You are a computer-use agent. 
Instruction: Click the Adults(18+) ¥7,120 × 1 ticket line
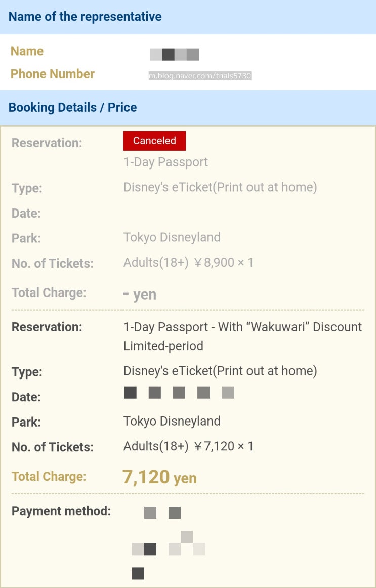(x=188, y=446)
